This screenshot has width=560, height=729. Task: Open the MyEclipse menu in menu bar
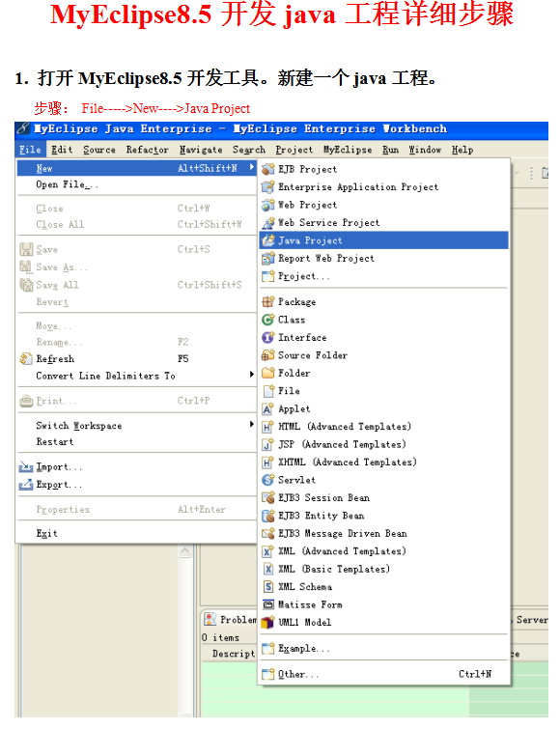(348, 150)
